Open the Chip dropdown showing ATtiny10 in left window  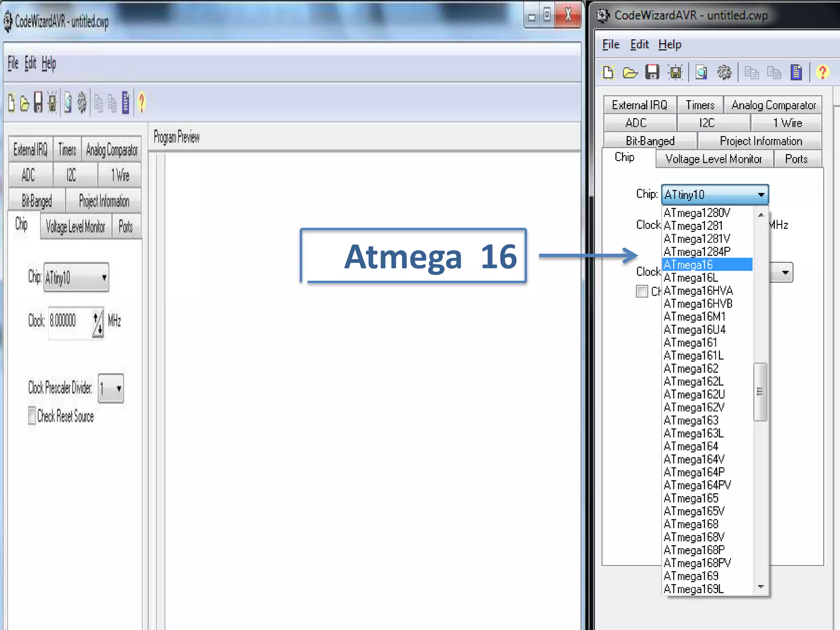[104, 278]
